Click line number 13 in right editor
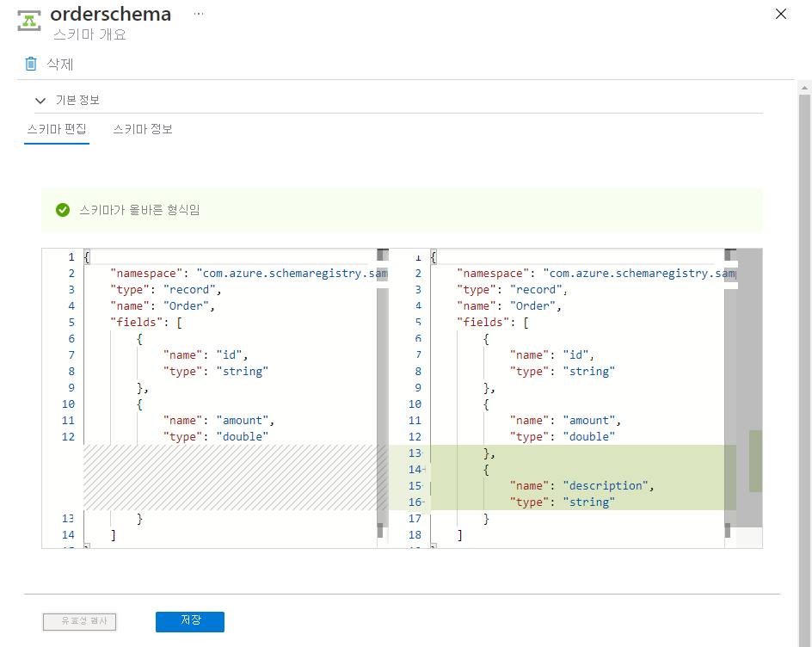 [x=415, y=453]
